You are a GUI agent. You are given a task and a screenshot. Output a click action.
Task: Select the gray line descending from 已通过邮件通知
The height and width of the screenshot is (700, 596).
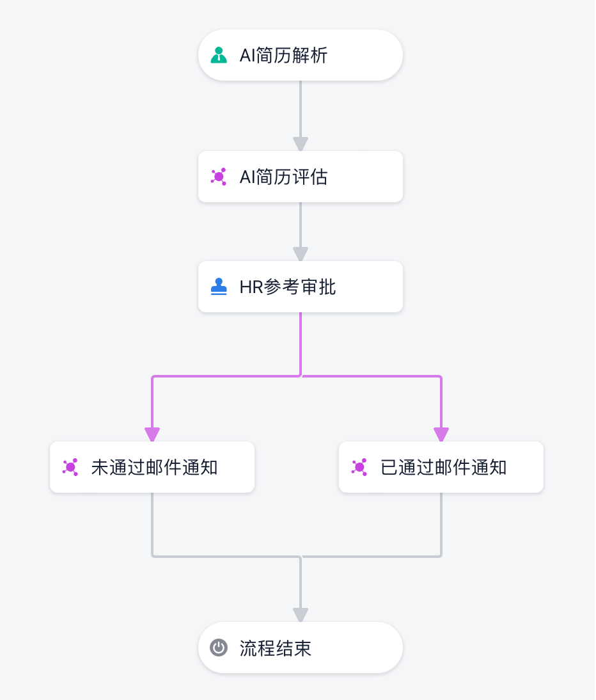(441, 523)
